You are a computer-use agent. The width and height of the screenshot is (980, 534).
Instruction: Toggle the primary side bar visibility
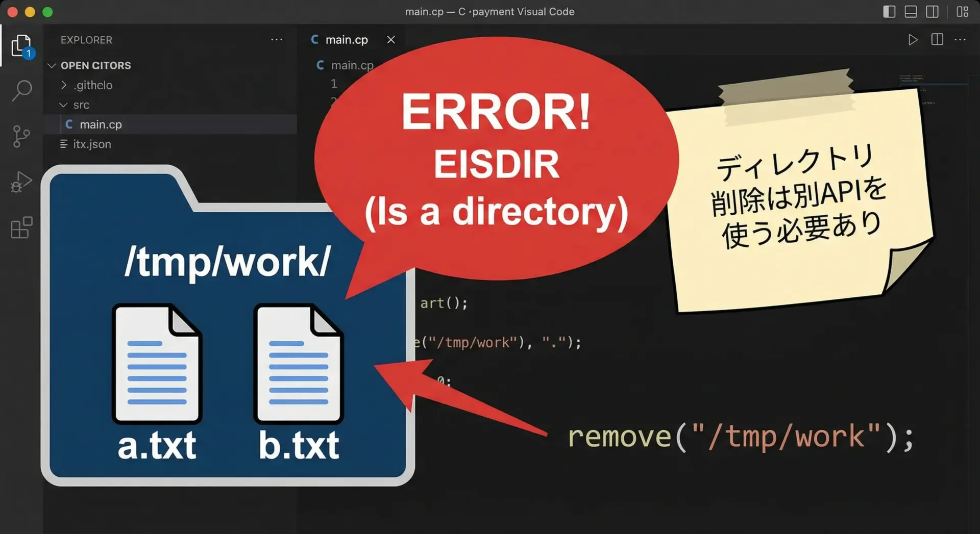(889, 12)
